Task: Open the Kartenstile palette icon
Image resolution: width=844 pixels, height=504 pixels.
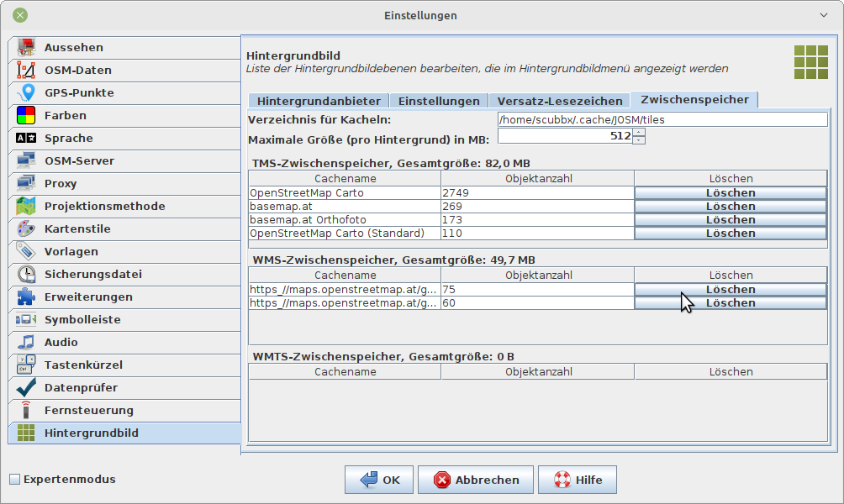Action: pyautogui.click(x=27, y=229)
